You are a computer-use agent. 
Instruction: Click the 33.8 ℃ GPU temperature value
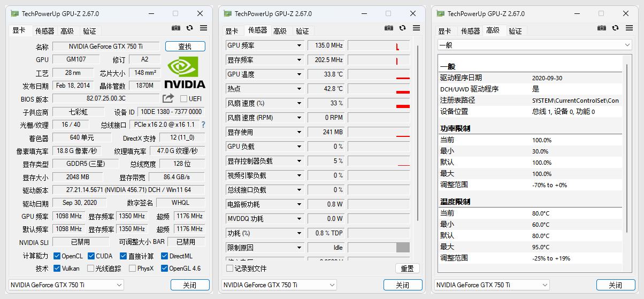tap(326, 74)
